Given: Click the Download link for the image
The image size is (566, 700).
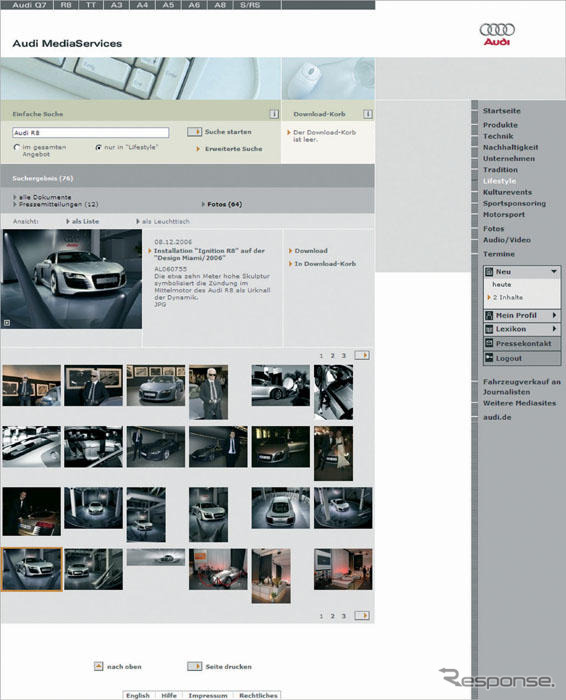Looking at the screenshot, I should point(311,250).
